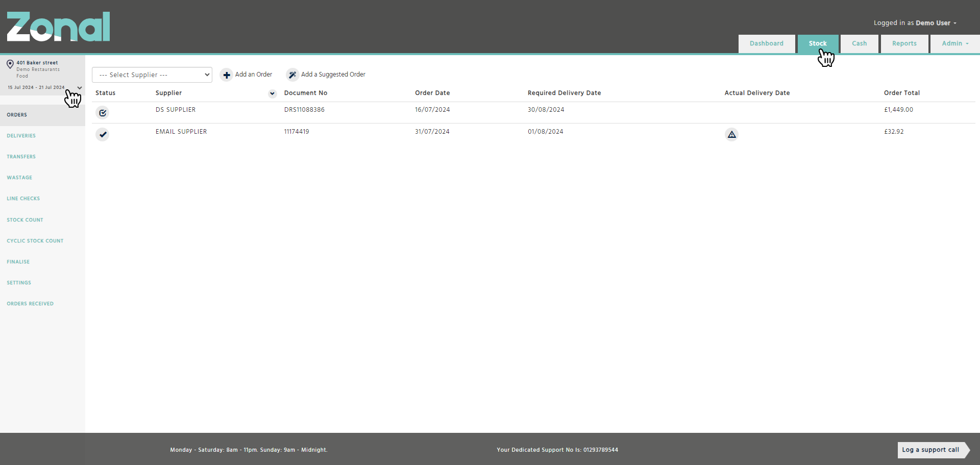This screenshot has width=980, height=465.
Task: Click the Supplier column header text
Action: [168, 93]
